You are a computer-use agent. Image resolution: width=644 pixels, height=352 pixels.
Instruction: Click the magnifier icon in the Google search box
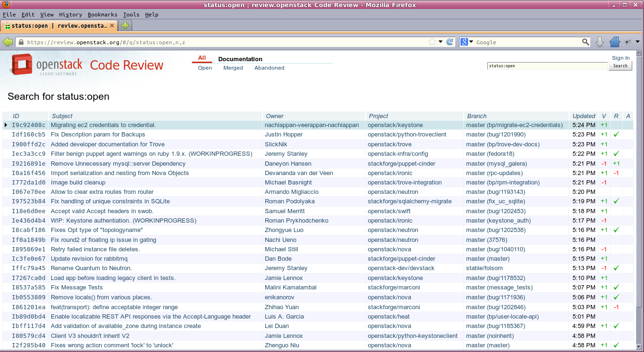click(x=585, y=42)
